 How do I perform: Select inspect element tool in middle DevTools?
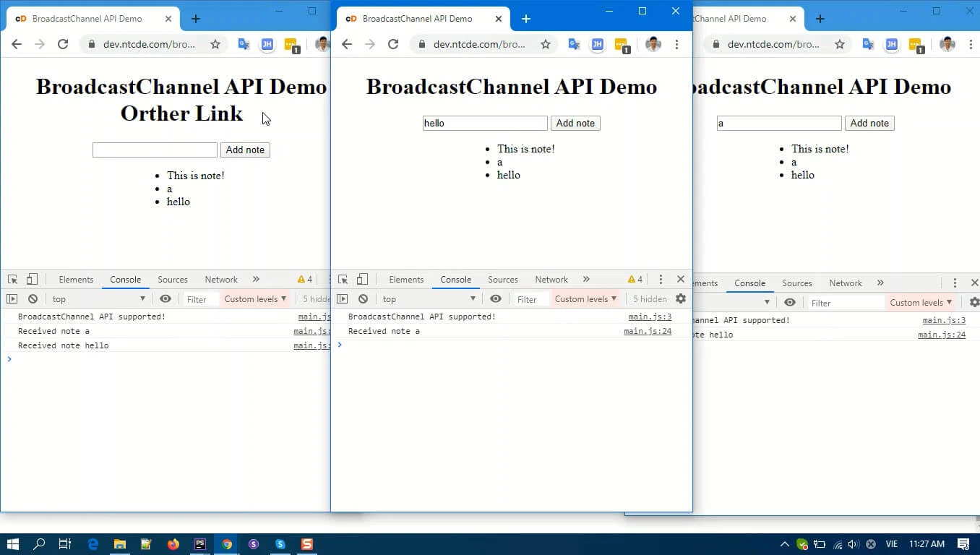click(x=343, y=280)
